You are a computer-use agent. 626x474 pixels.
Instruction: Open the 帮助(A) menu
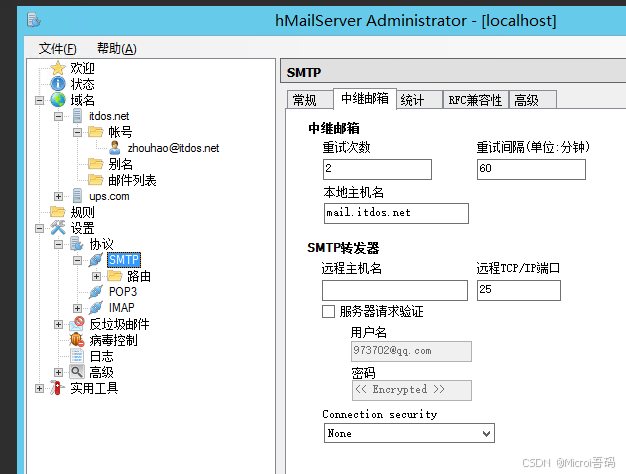click(117, 49)
